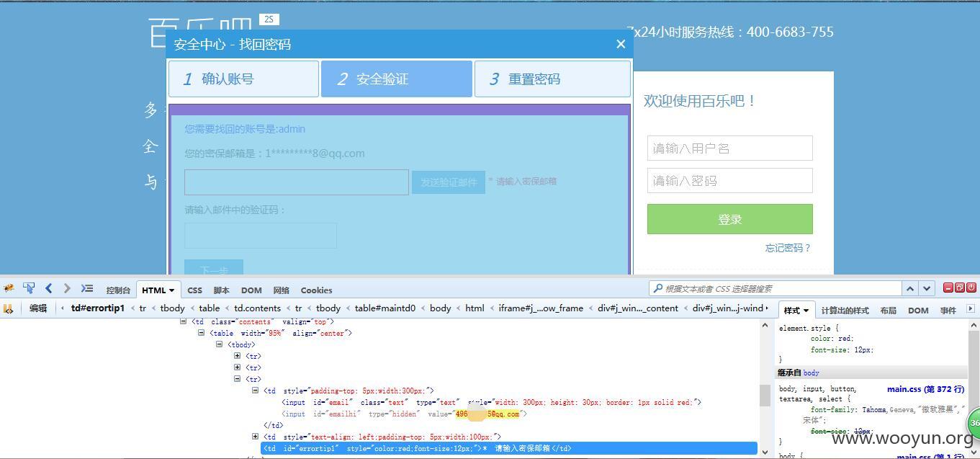
Task: Select step 1 确认账号
Action: (243, 79)
